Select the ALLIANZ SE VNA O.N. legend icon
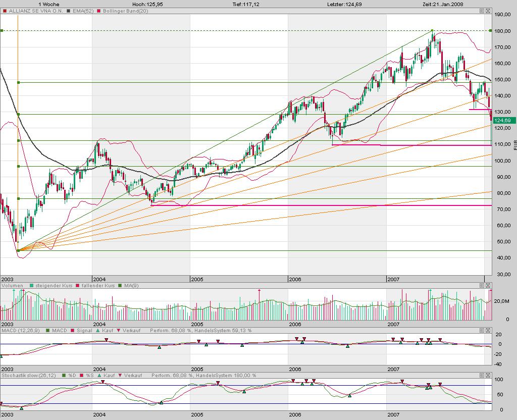The image size is (517, 420). pyautogui.click(x=6, y=11)
